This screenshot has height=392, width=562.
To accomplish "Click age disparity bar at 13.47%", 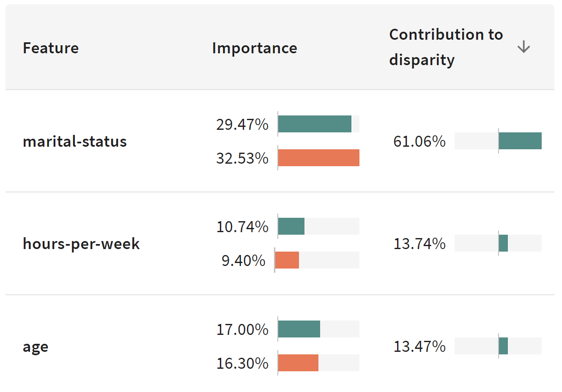I will pyautogui.click(x=503, y=346).
